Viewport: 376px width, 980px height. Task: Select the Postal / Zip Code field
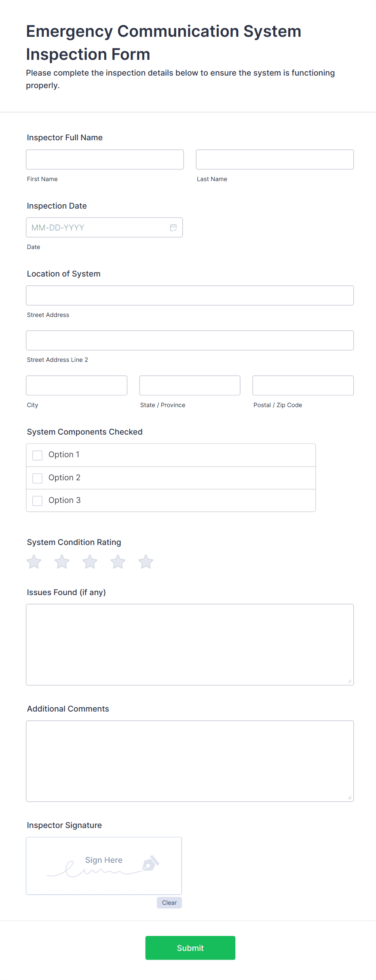(303, 386)
